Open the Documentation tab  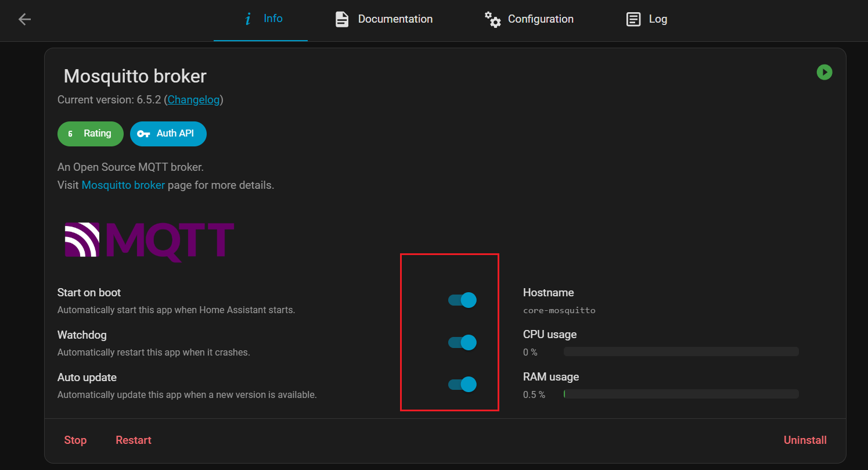click(384, 20)
